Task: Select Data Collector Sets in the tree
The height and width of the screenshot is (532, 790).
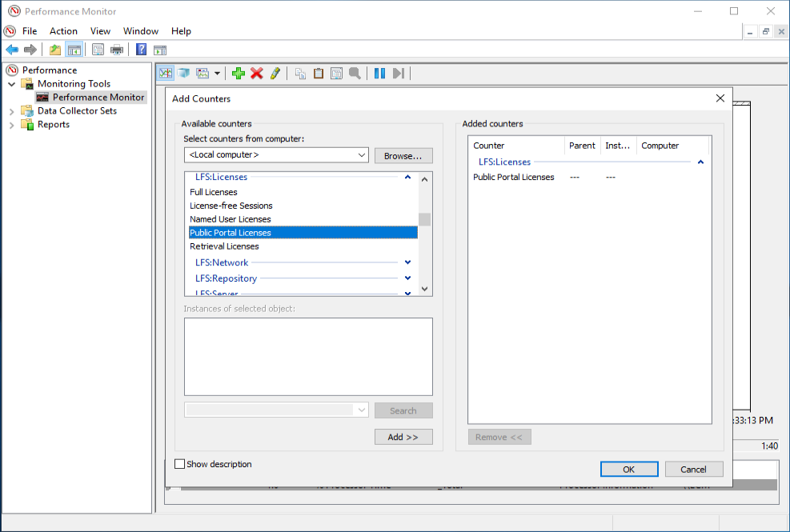Action: pyautogui.click(x=77, y=111)
